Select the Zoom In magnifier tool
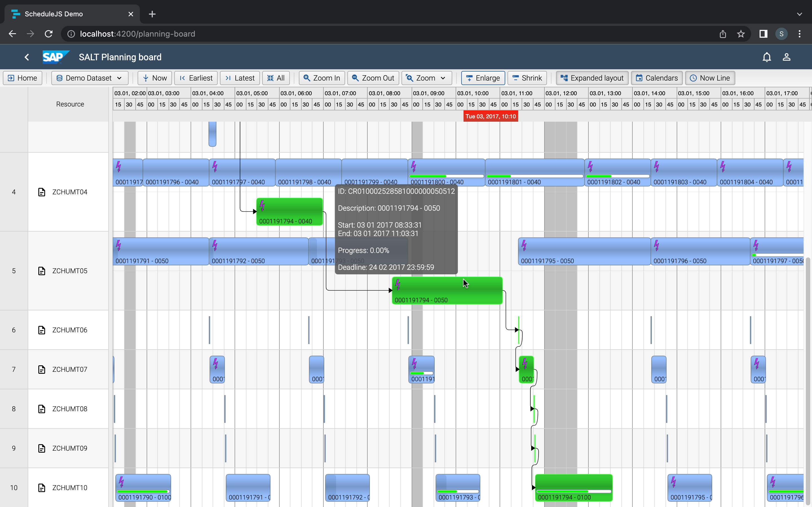The image size is (812, 507). [x=321, y=78]
